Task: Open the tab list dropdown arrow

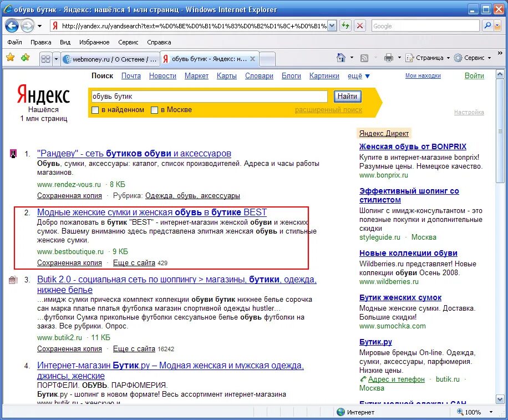Action: [56, 59]
